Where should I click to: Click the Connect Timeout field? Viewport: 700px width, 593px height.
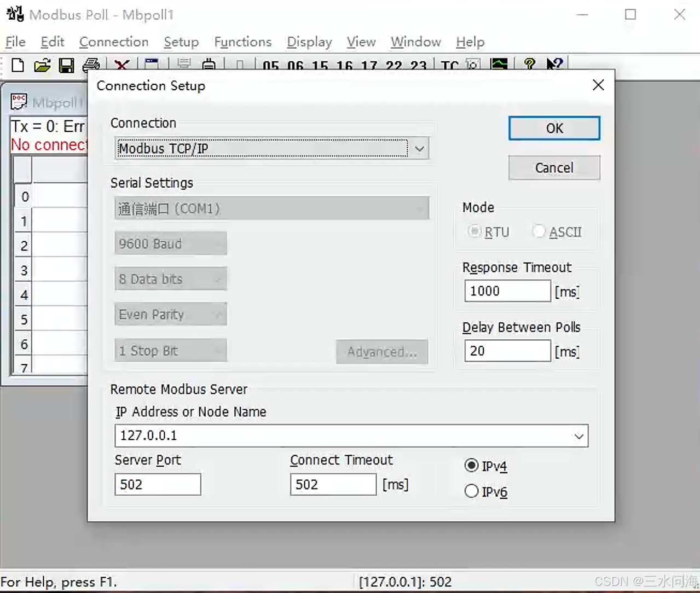[x=333, y=485]
